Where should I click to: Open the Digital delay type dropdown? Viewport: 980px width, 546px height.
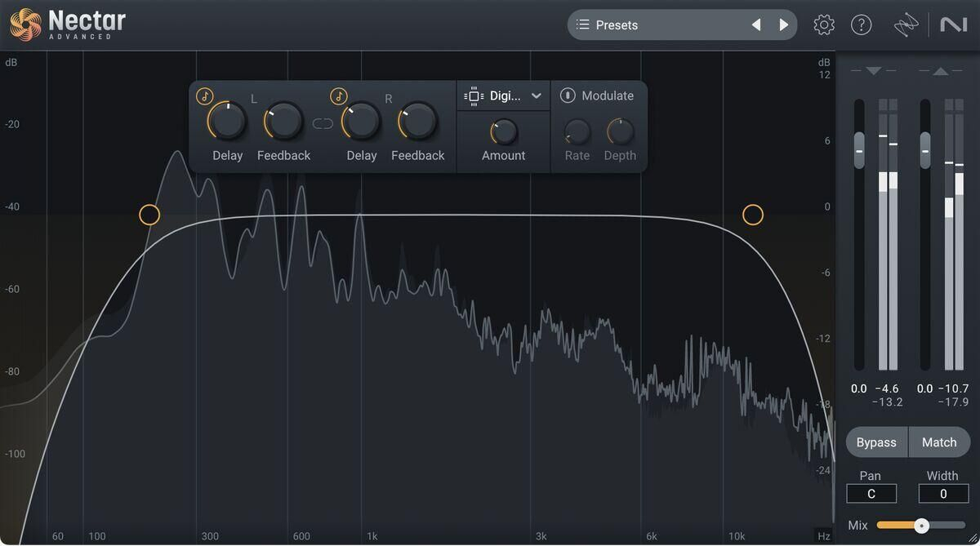click(x=503, y=96)
